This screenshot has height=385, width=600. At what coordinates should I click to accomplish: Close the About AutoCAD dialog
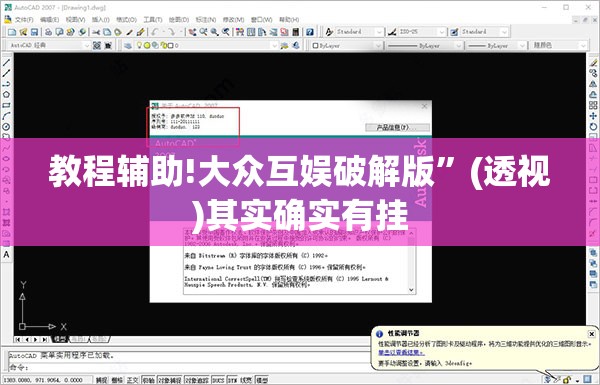(424, 106)
